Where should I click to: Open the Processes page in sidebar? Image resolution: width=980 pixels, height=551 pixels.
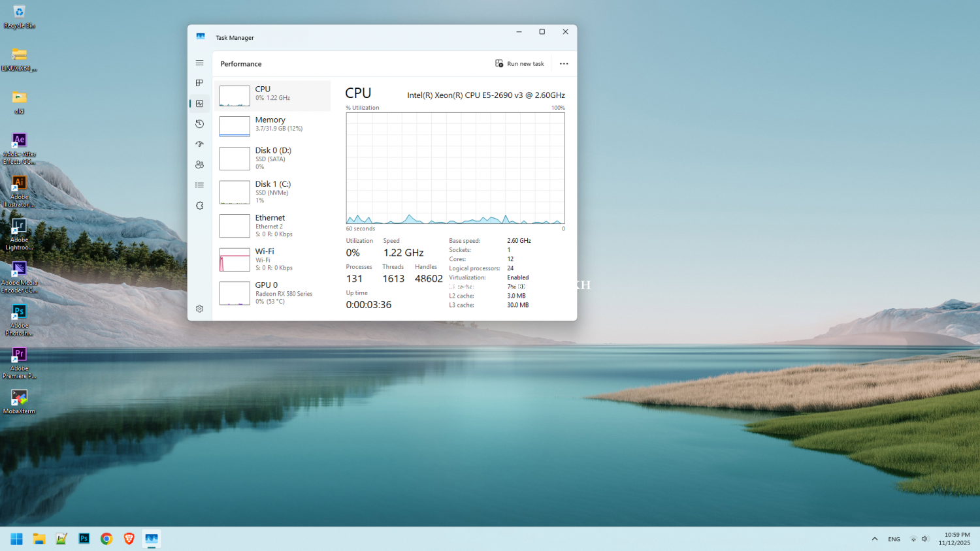(x=200, y=83)
